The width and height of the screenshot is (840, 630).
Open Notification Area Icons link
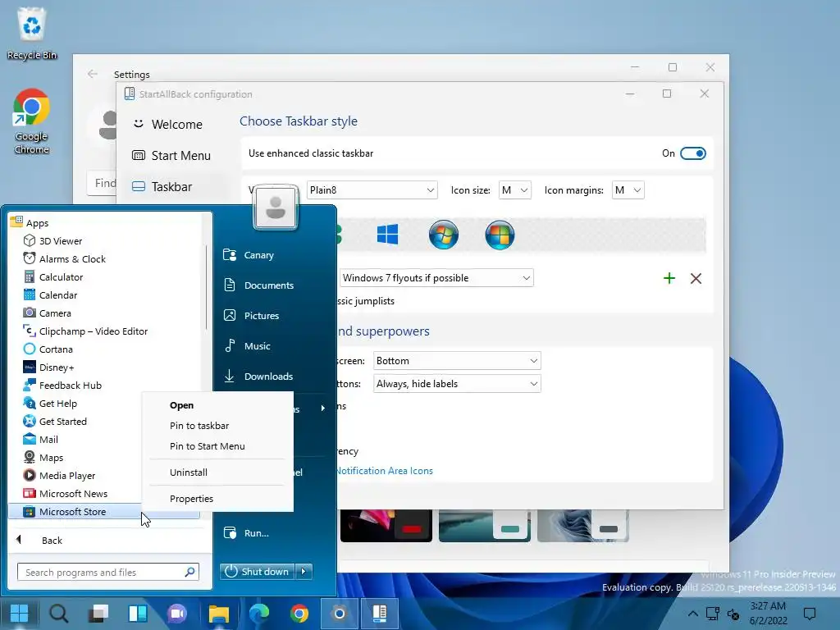pyautogui.click(x=384, y=471)
